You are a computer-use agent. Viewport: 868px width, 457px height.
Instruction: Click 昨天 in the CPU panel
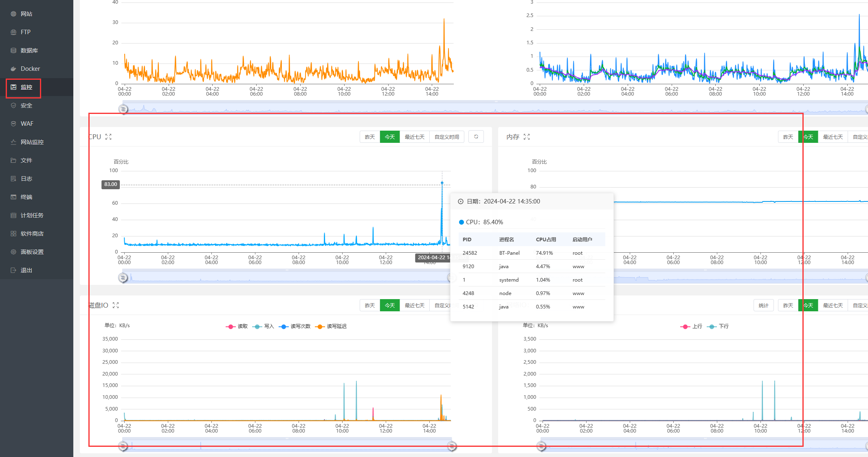370,137
